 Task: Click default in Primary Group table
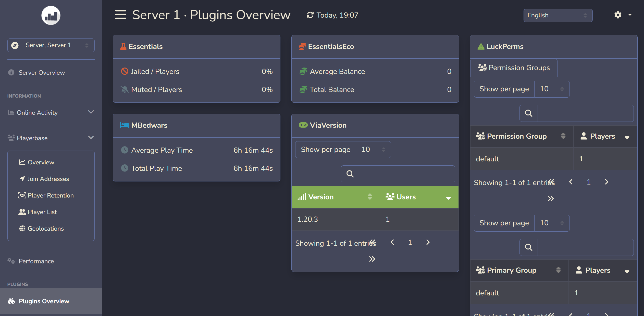tap(519, 293)
